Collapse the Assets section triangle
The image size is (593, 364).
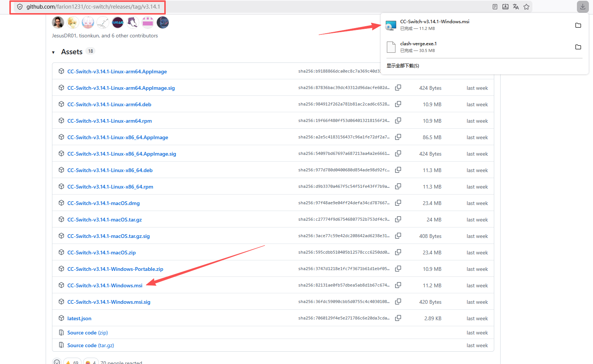coord(54,52)
